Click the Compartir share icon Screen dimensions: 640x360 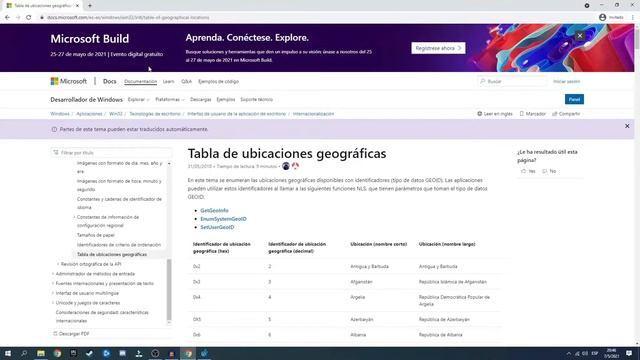pos(554,114)
